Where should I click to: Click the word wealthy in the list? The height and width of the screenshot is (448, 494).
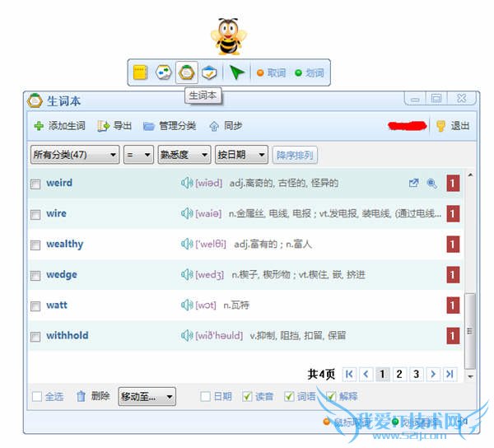64,244
